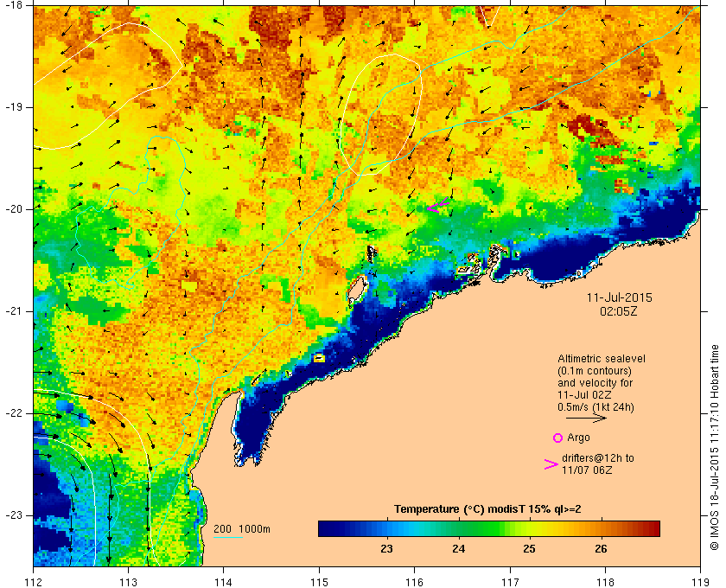Viewport: 726px width, 588px height.
Task: Click colorbar tick label 25
Action: [529, 548]
